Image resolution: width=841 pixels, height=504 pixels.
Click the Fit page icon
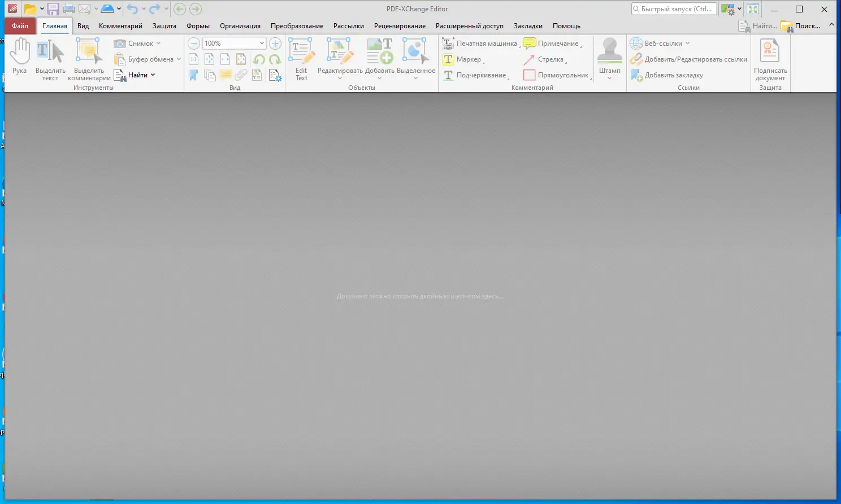(x=209, y=59)
